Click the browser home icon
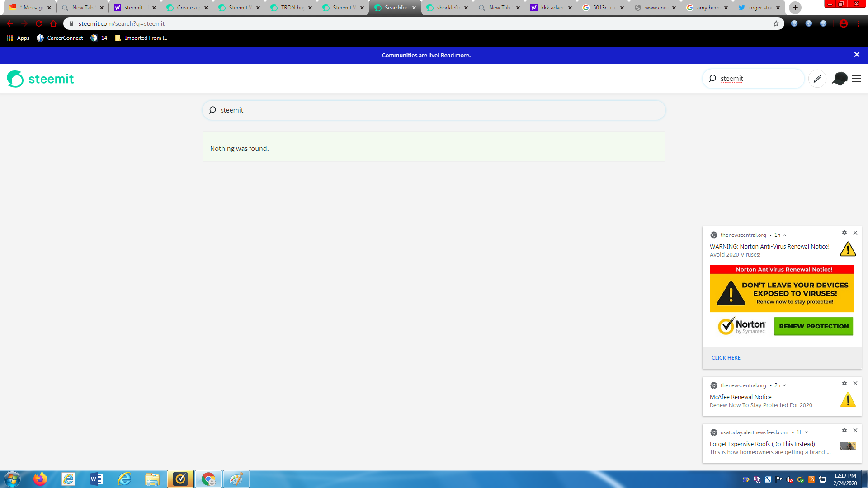This screenshot has height=488, width=868. click(53, 23)
